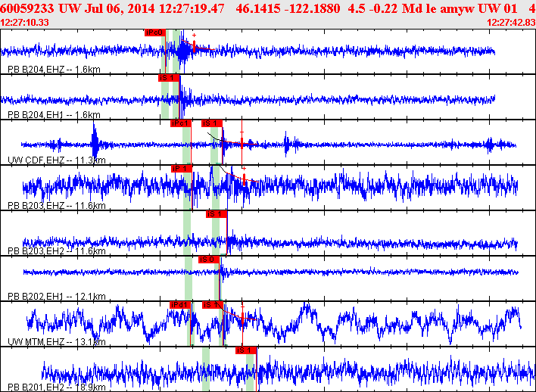The height and width of the screenshot is (392, 536).
Task: Click the iPc1 pick flag on CDF trace
Action: coord(180,123)
